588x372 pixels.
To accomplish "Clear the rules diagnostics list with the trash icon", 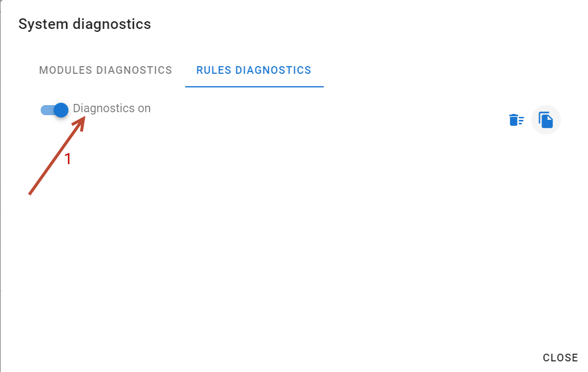I will (x=517, y=120).
